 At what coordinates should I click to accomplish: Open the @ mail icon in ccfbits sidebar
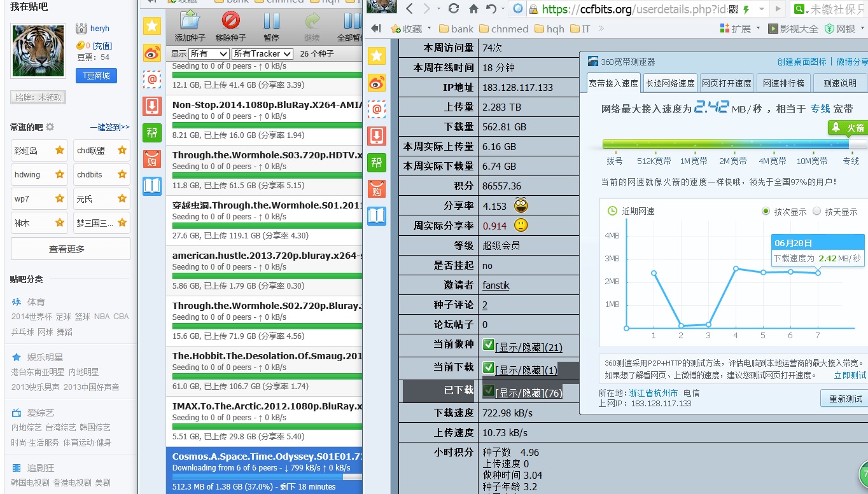click(x=377, y=109)
